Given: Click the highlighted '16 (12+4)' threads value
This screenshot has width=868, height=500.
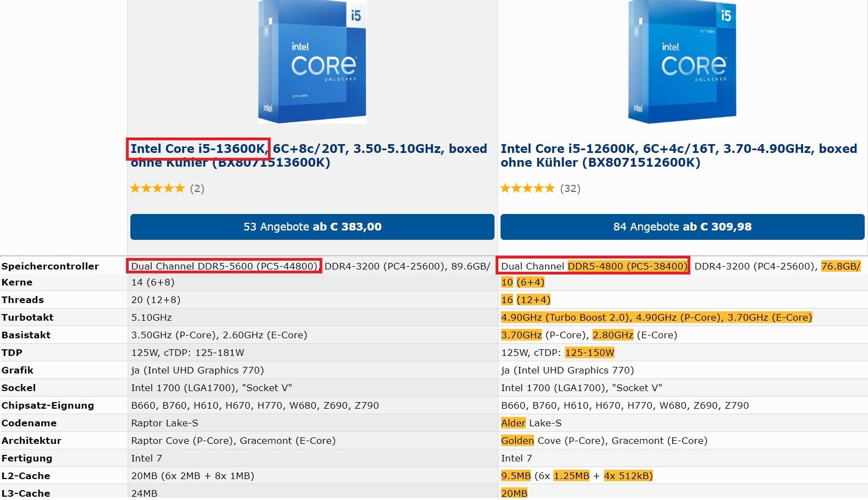Looking at the screenshot, I should [x=526, y=300].
